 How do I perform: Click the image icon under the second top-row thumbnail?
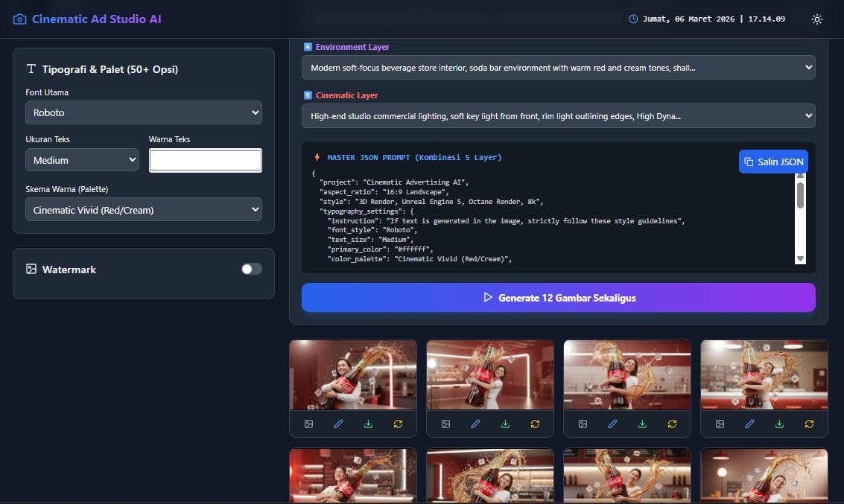coord(445,424)
